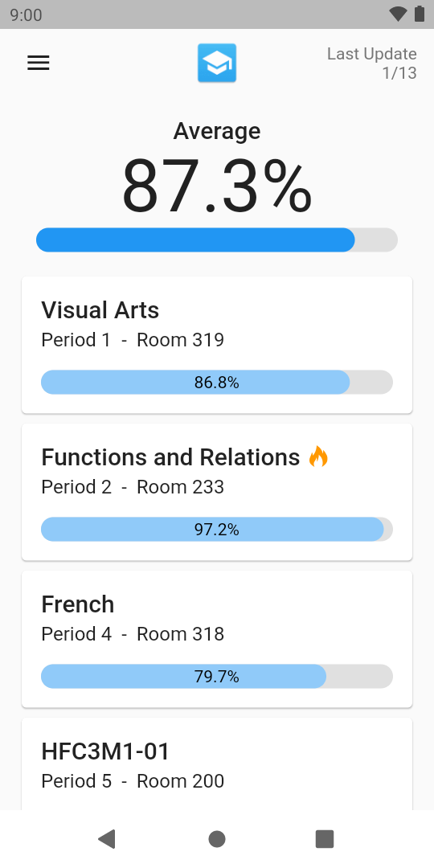Tap the 97.2% progress bar
This screenshot has height=868, width=434.
coord(217,529)
